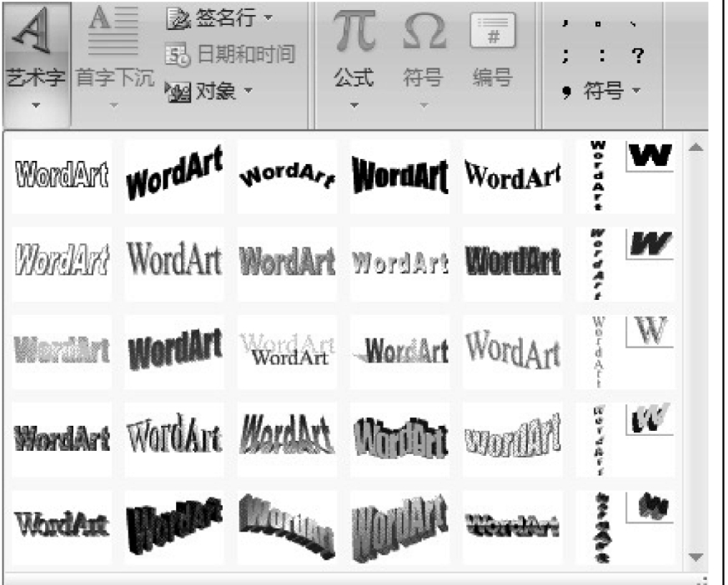
Task: Choose the gray serif WordArt in row two
Action: click(174, 263)
